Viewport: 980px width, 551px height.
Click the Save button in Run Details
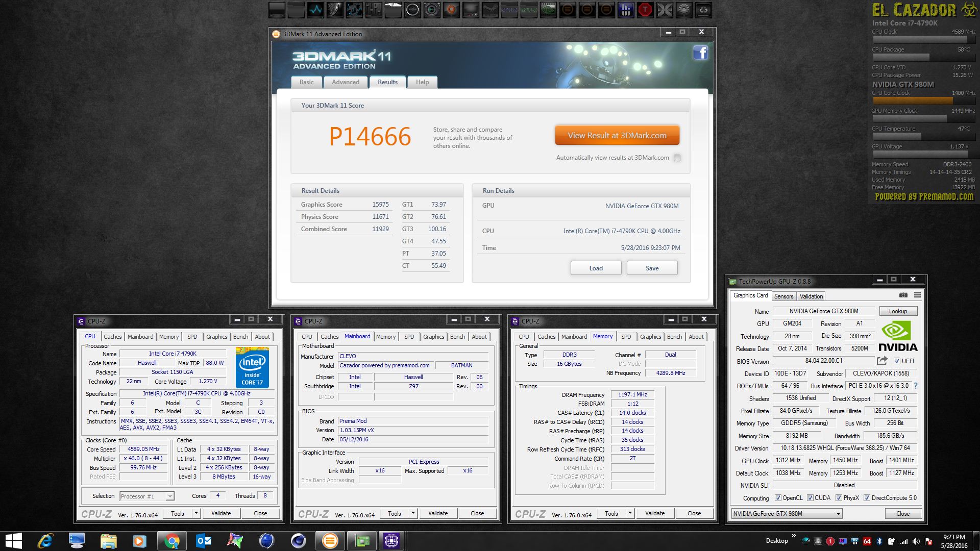[652, 268]
